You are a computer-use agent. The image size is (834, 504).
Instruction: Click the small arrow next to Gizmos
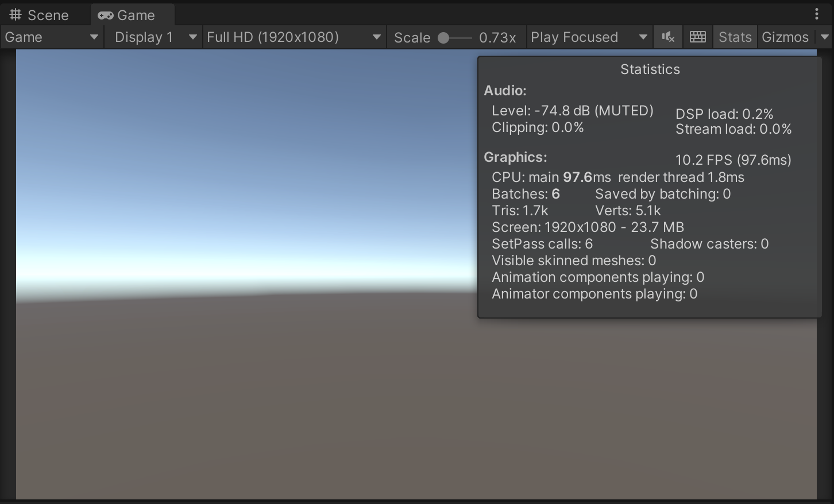825,37
